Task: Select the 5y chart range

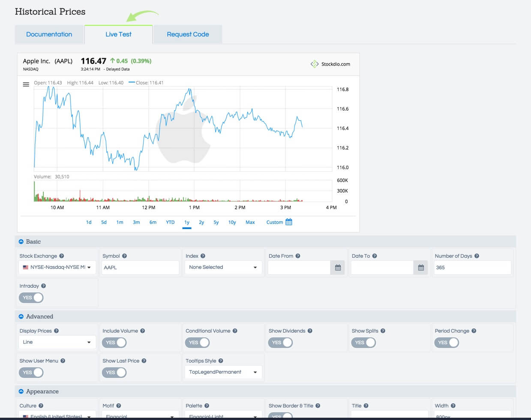Action: pos(216,222)
